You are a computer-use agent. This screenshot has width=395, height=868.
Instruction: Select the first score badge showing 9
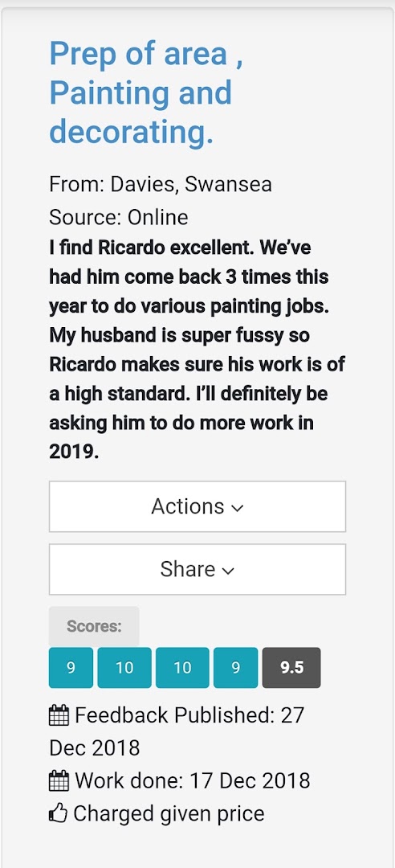71,668
